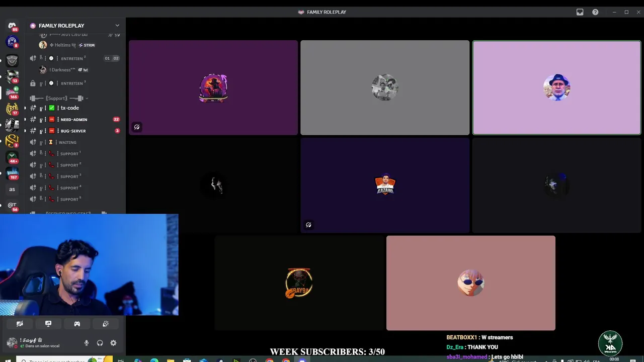Screen dimensions: 644x362
Task: Click NEED-ADMIN unread badge 22
Action: [x=116, y=120]
